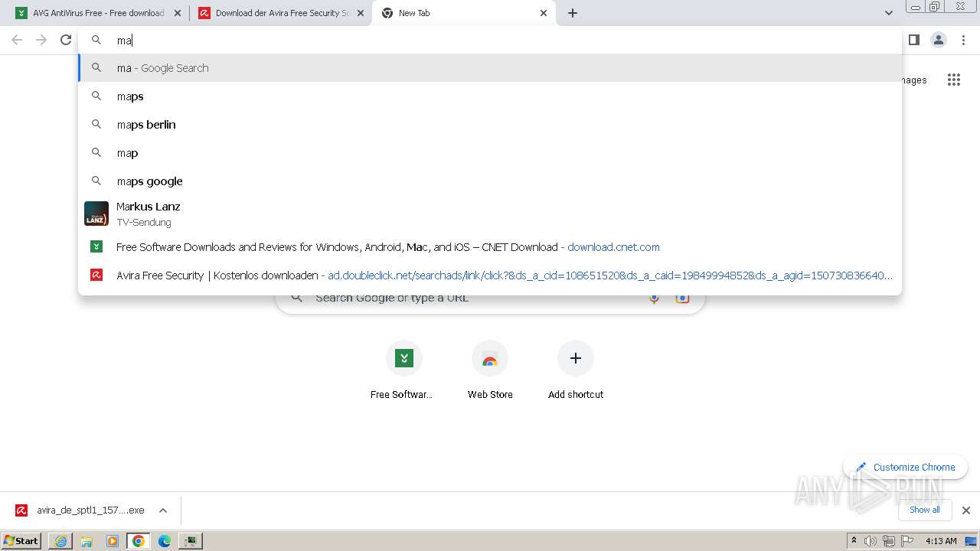Image resolution: width=980 pixels, height=551 pixels.
Task: Go back to the previous page
Action: tap(17, 40)
